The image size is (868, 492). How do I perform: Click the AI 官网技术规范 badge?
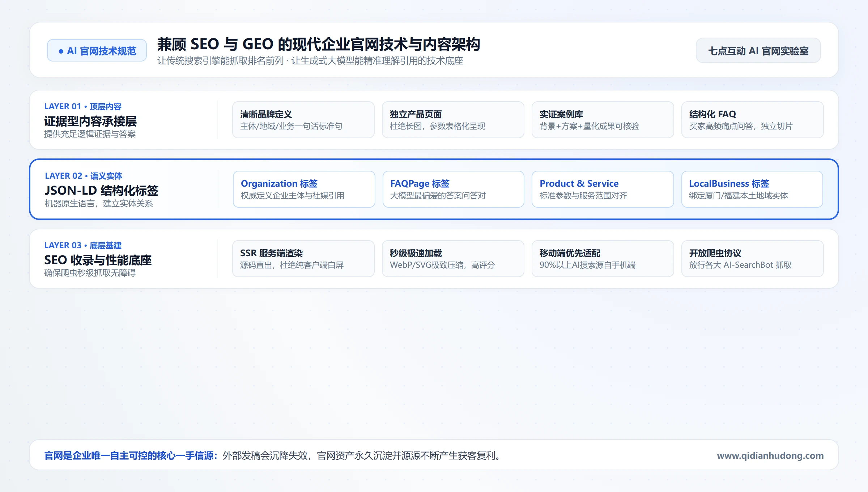97,51
